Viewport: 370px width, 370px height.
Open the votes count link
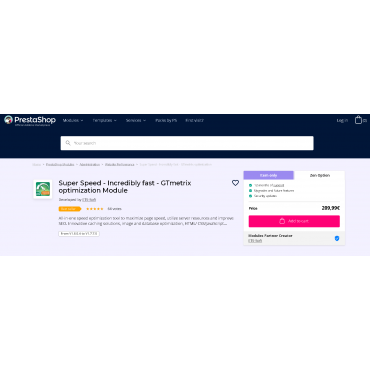click(x=114, y=209)
